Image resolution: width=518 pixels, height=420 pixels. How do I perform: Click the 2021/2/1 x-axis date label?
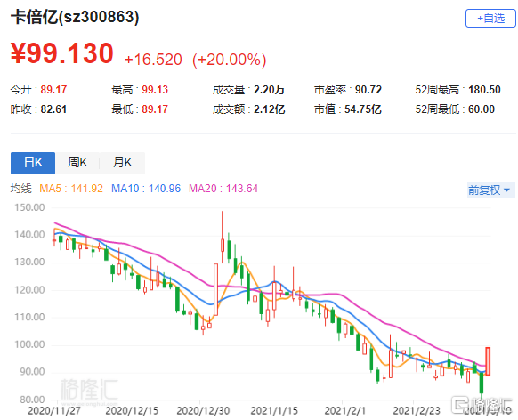[345, 411]
